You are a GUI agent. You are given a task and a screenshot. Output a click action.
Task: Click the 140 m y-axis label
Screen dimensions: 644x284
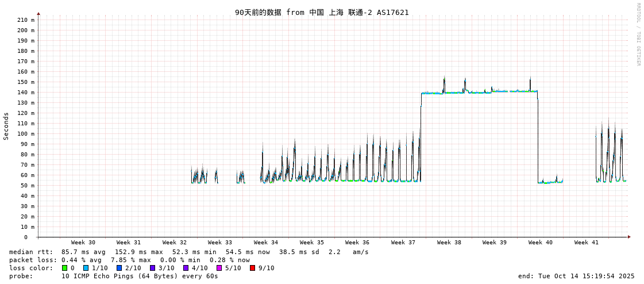click(x=25, y=93)
